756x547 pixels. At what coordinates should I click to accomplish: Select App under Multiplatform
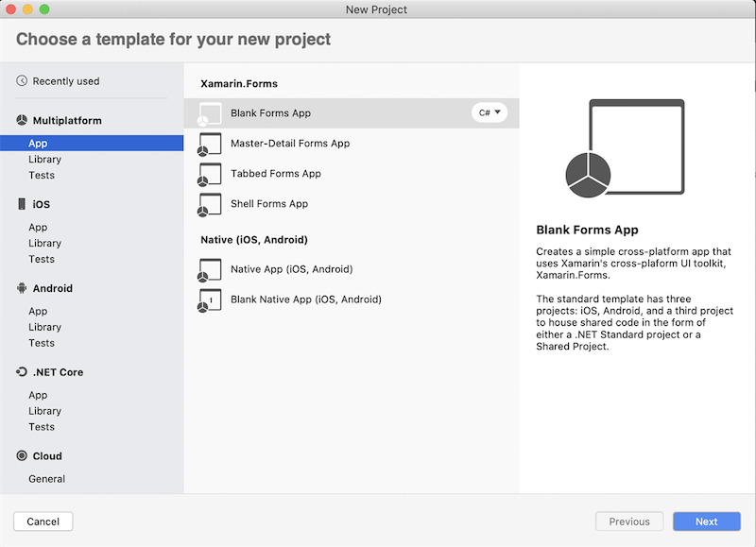pyautogui.click(x=92, y=144)
